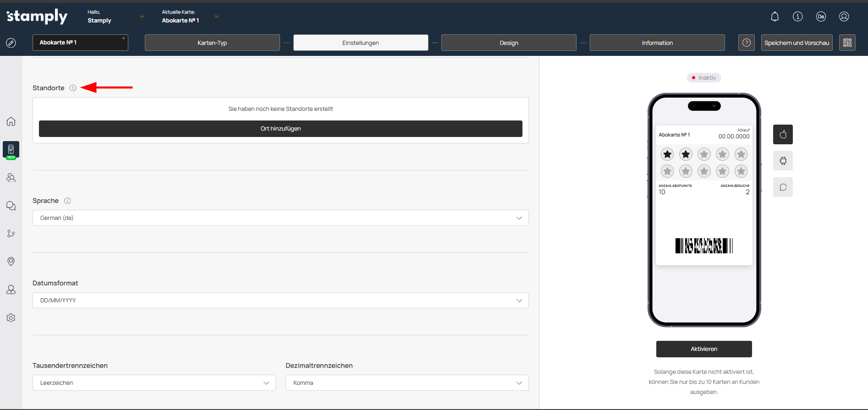868x410 pixels.
Task: Click the help question mark button
Action: tap(746, 43)
